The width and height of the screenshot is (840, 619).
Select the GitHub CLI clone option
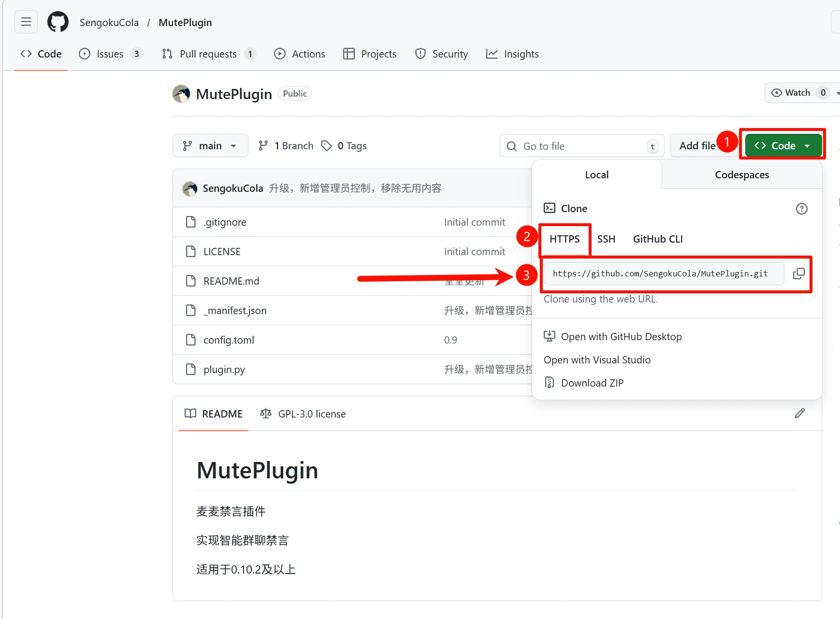[x=657, y=239]
